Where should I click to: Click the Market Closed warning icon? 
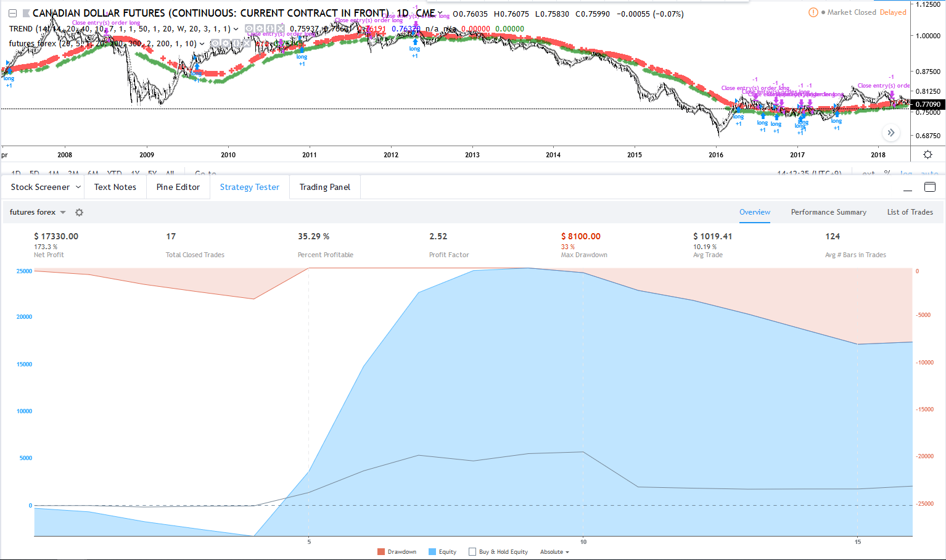tap(813, 12)
